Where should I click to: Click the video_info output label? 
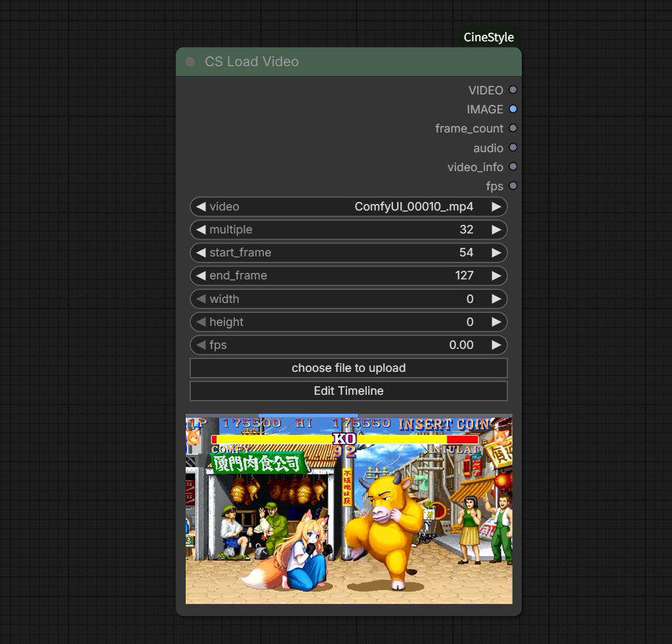(x=475, y=167)
